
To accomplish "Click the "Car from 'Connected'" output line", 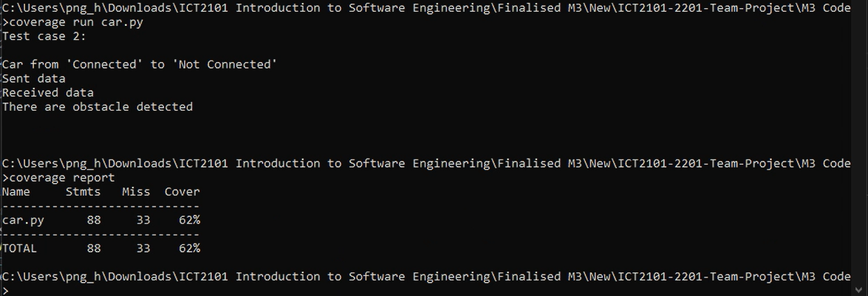I will [x=140, y=64].
